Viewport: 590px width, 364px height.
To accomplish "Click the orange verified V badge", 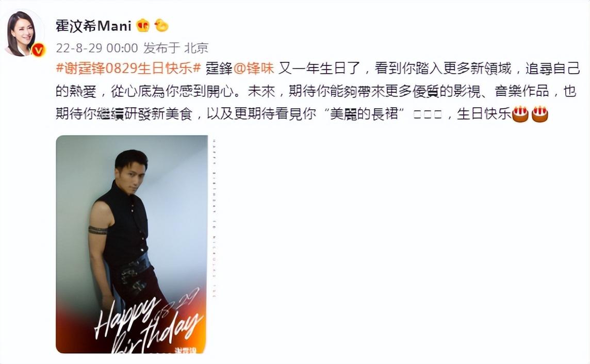I will tap(38, 49).
